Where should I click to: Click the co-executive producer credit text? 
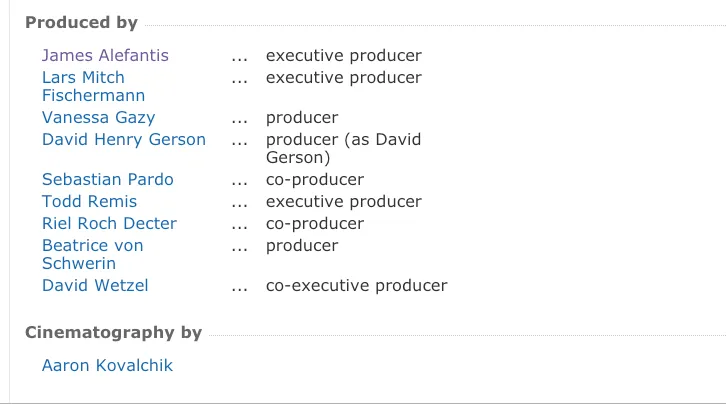pyautogui.click(x=357, y=286)
